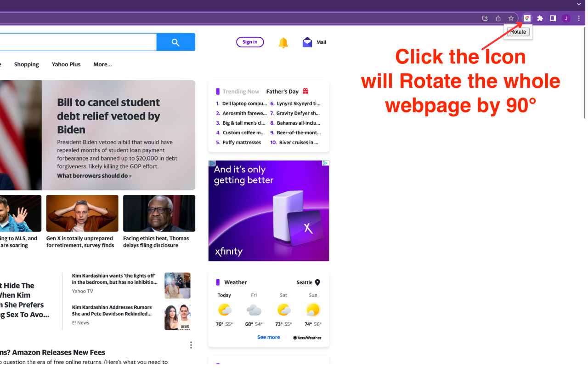Image resolution: width=588 pixels, height=368 pixels.
Task: Click the AccuWeather logo
Action: 307,338
